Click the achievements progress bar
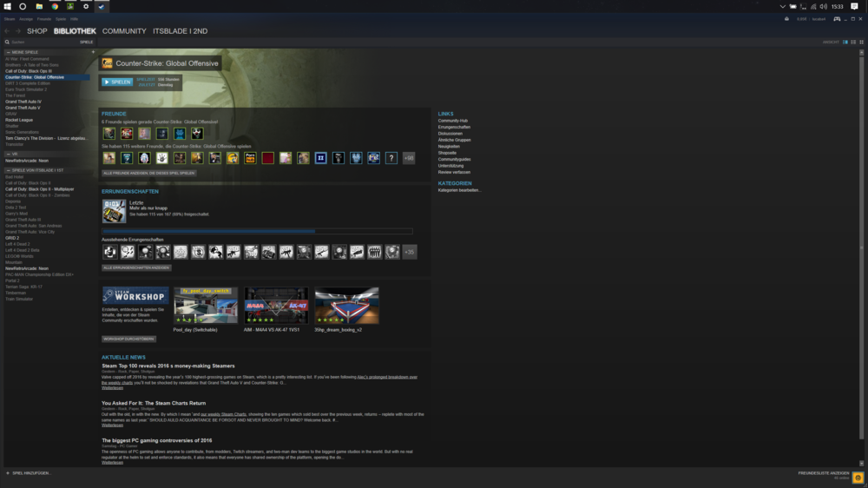868x488 pixels. pos(257,231)
